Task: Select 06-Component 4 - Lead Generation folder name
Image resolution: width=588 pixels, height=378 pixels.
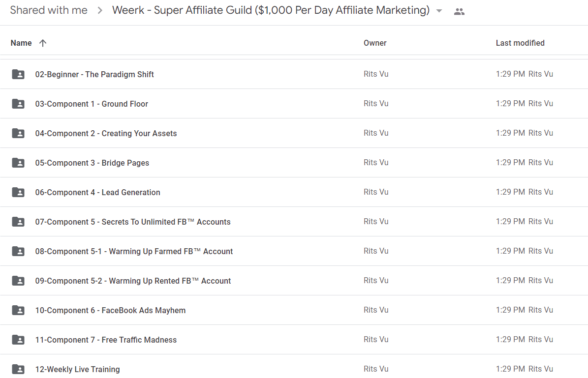Action: click(x=97, y=192)
